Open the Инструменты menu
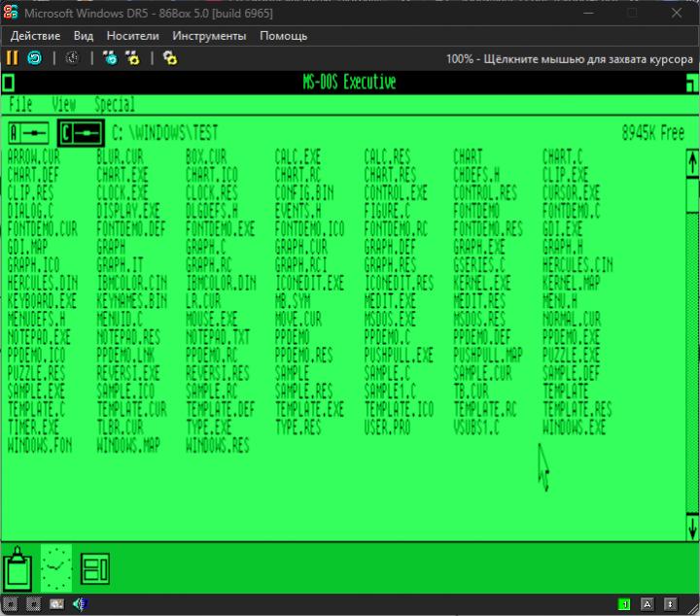700x616 pixels. click(209, 36)
